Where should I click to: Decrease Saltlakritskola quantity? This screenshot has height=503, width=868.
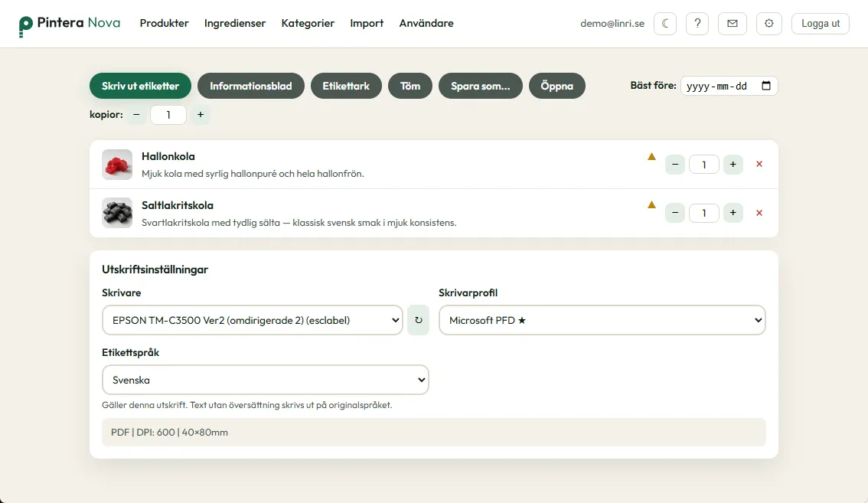[x=675, y=213]
